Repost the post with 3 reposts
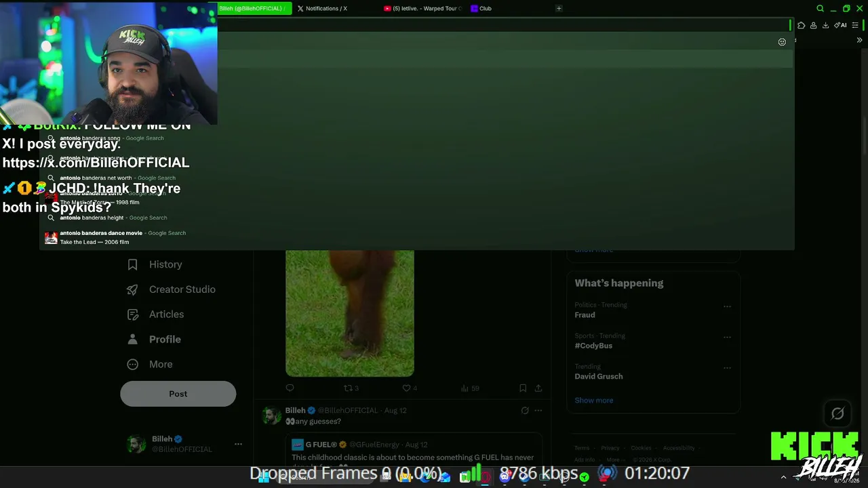This screenshot has height=488, width=868. pyautogui.click(x=351, y=388)
